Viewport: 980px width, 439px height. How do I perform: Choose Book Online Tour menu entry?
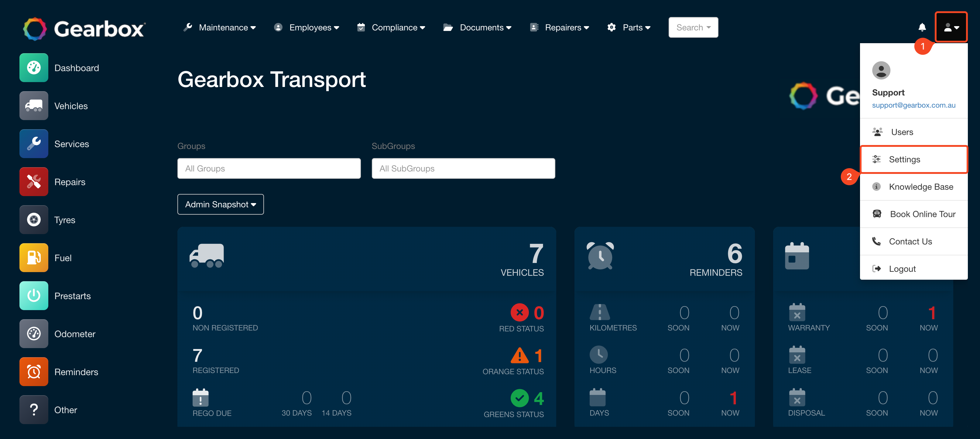913,214
